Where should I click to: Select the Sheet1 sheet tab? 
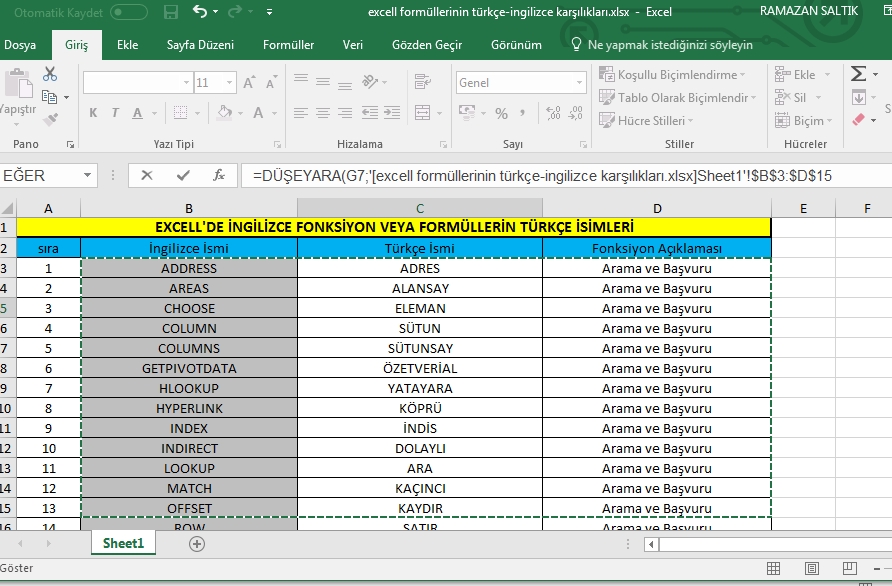coord(123,543)
